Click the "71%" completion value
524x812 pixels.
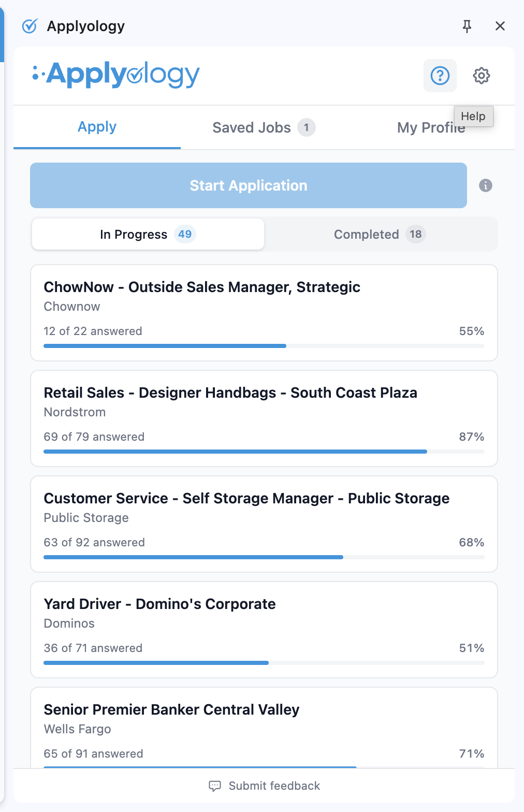tap(472, 753)
